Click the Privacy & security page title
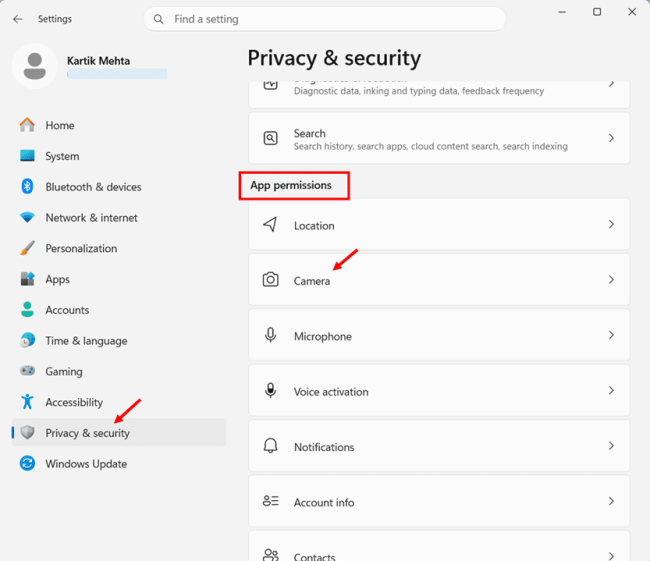 pos(334,58)
